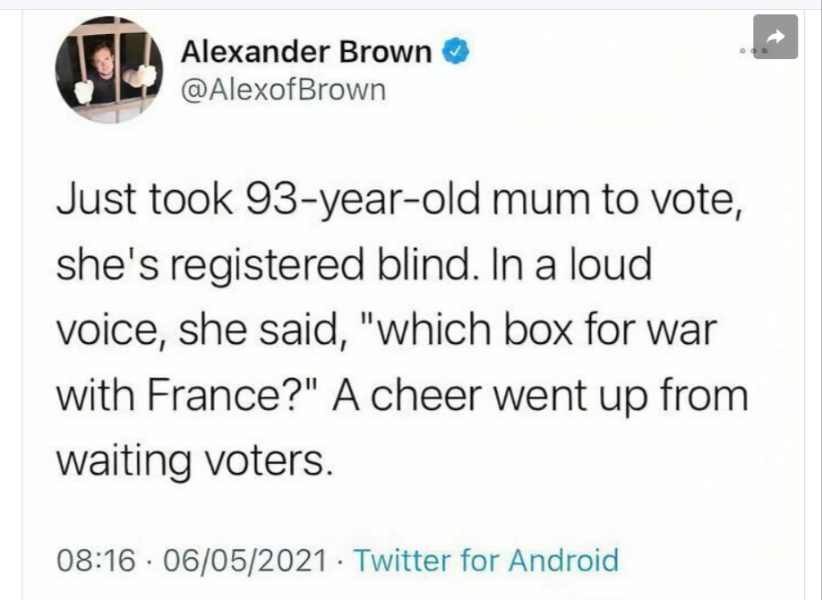Viewport: 822px width, 600px height.
Task: Click the blue verified checkmark badge
Action: (456, 51)
